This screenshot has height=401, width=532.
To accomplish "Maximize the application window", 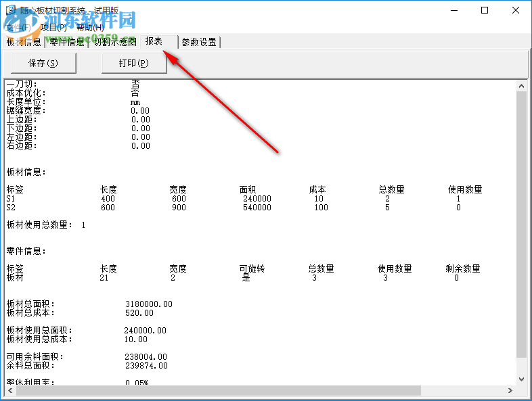I will (x=485, y=10).
